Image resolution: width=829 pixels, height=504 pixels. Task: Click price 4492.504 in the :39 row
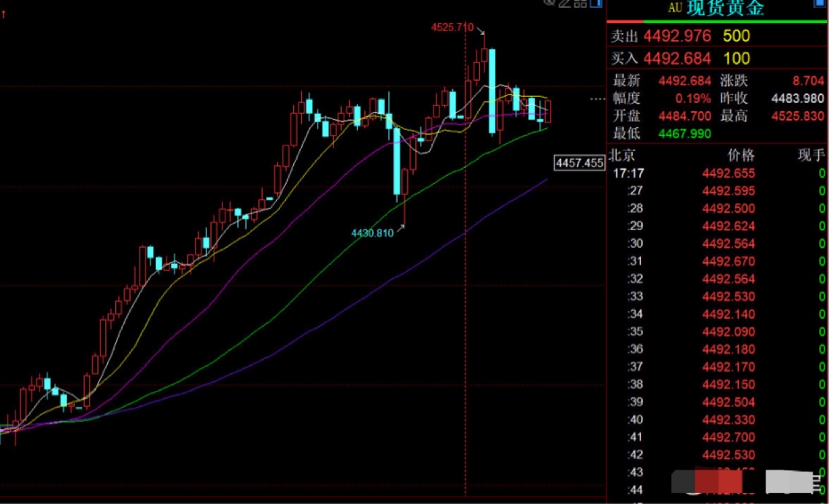[729, 402]
